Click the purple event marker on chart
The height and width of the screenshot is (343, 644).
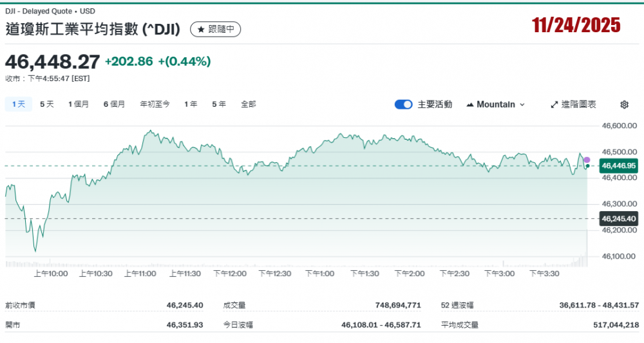point(587,160)
